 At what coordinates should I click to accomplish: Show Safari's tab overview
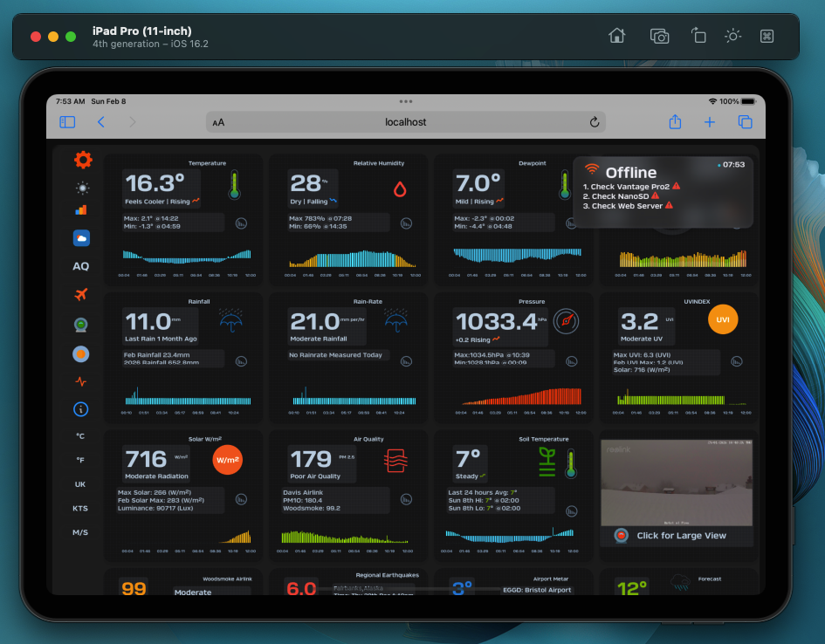click(x=745, y=122)
